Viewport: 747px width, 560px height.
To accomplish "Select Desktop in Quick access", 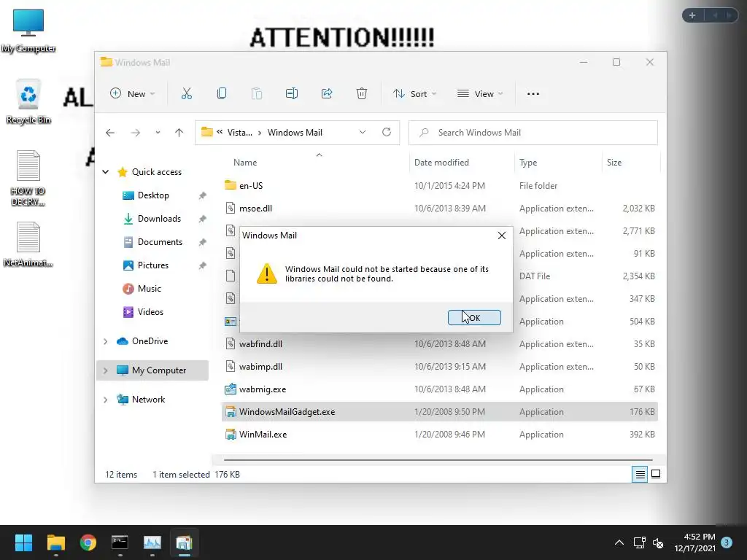I will [153, 195].
